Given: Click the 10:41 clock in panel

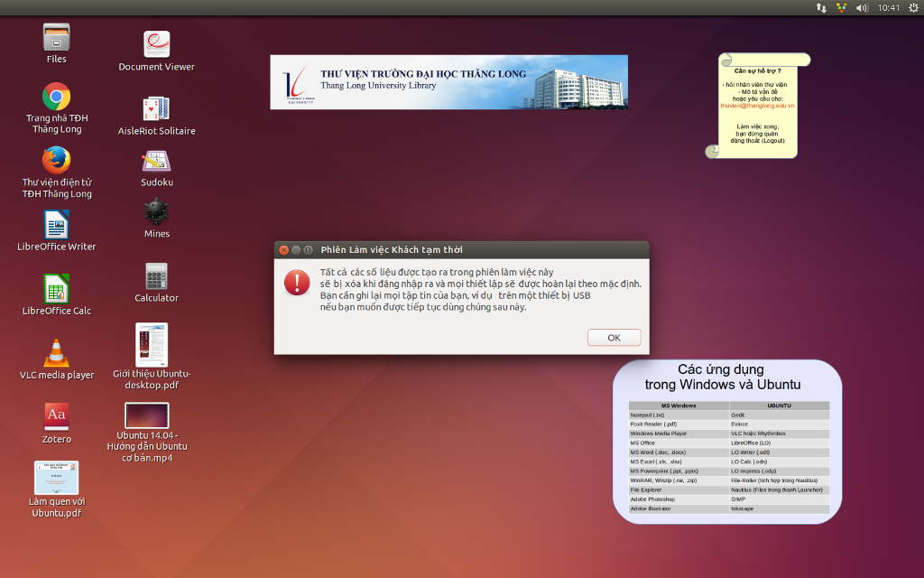Looking at the screenshot, I should point(889,7).
